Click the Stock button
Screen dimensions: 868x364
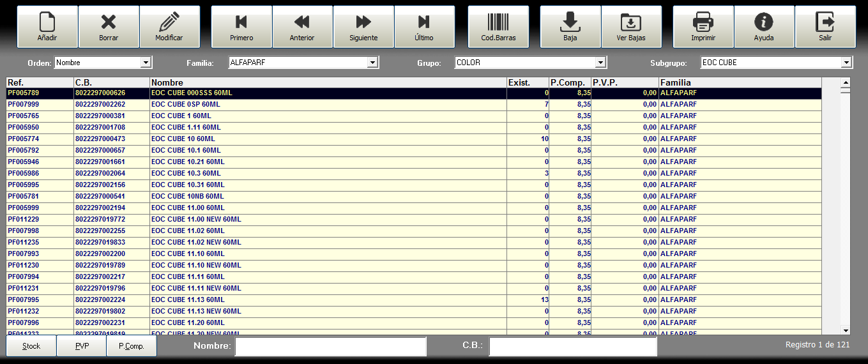click(x=31, y=346)
